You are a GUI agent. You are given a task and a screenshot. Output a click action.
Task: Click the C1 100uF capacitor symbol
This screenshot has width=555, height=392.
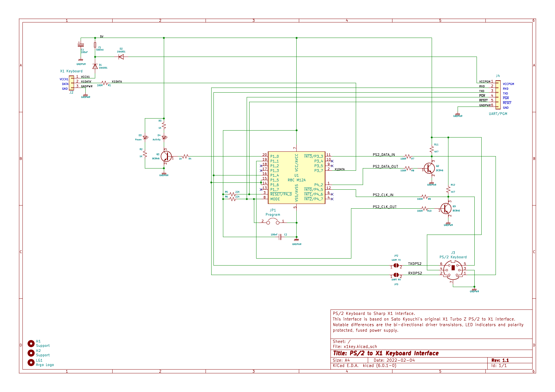coord(81,45)
